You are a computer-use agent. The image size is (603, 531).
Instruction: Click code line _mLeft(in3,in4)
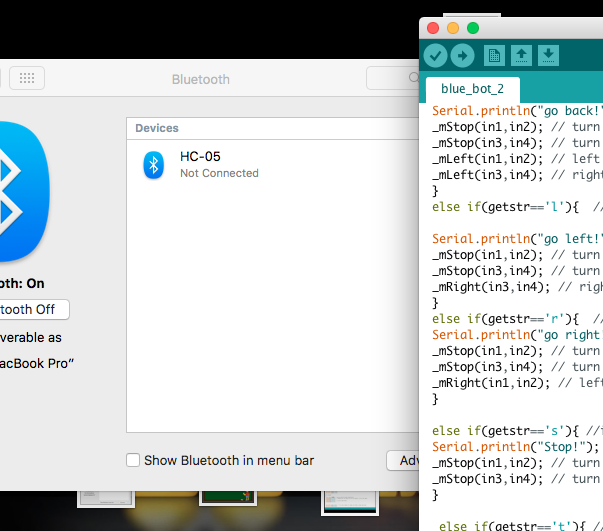click(488, 175)
